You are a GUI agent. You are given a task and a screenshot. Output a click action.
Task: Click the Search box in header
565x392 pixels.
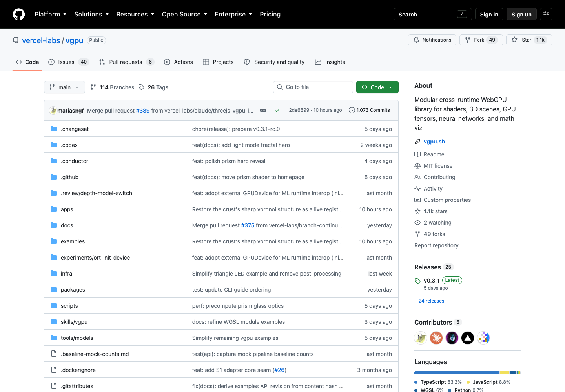point(433,14)
